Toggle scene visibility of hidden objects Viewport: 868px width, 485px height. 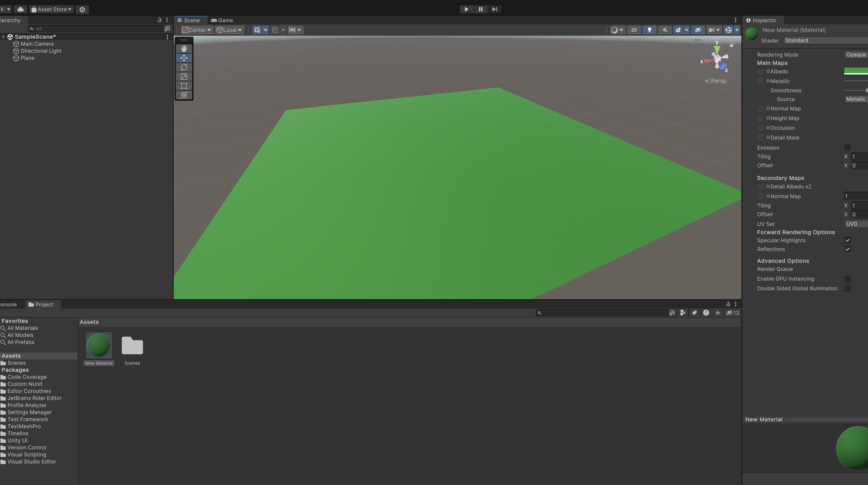(698, 30)
